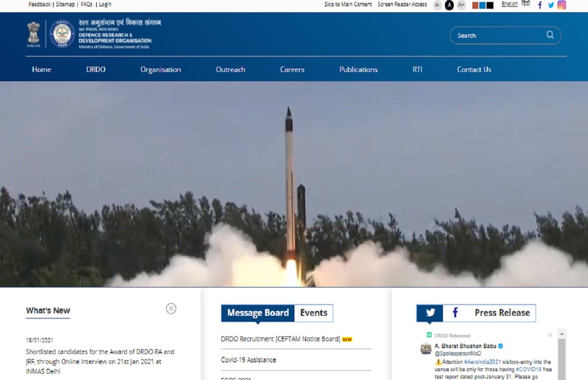This screenshot has height=380, width=588.
Task: Increase font size with A+ button
Action: pos(461,5)
